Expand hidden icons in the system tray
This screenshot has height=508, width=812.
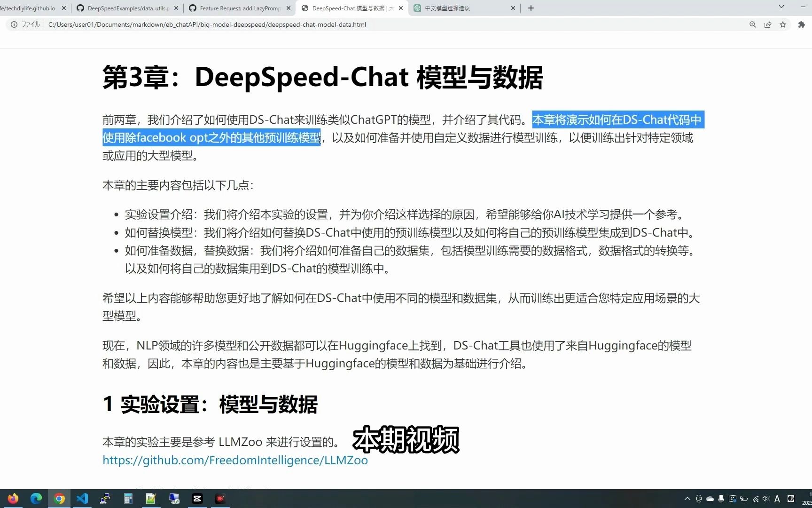pyautogui.click(x=687, y=499)
